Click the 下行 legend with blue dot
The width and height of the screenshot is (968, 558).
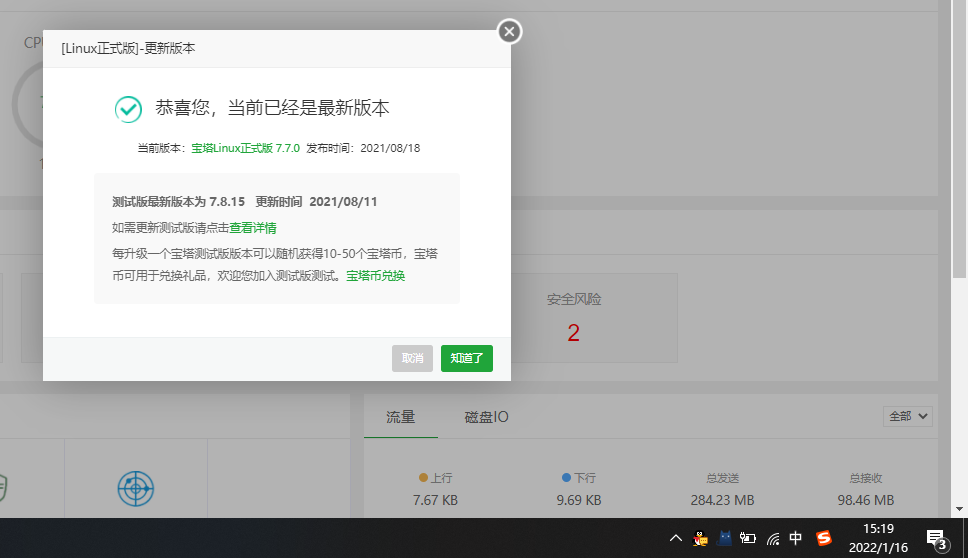[578, 478]
